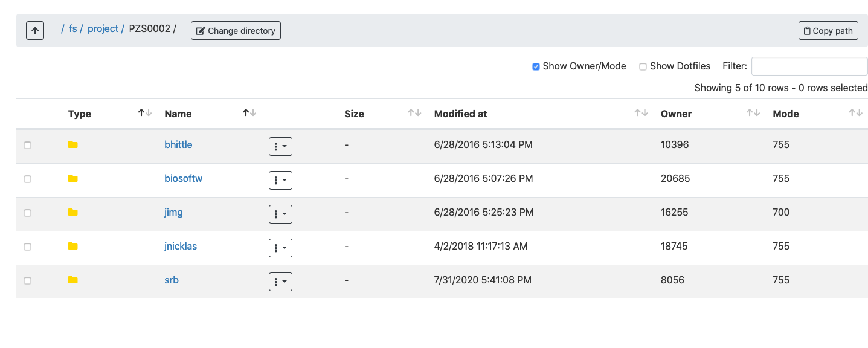Viewport: 868px width, 348px height.
Task: Open the jimg folder link
Action: click(173, 213)
